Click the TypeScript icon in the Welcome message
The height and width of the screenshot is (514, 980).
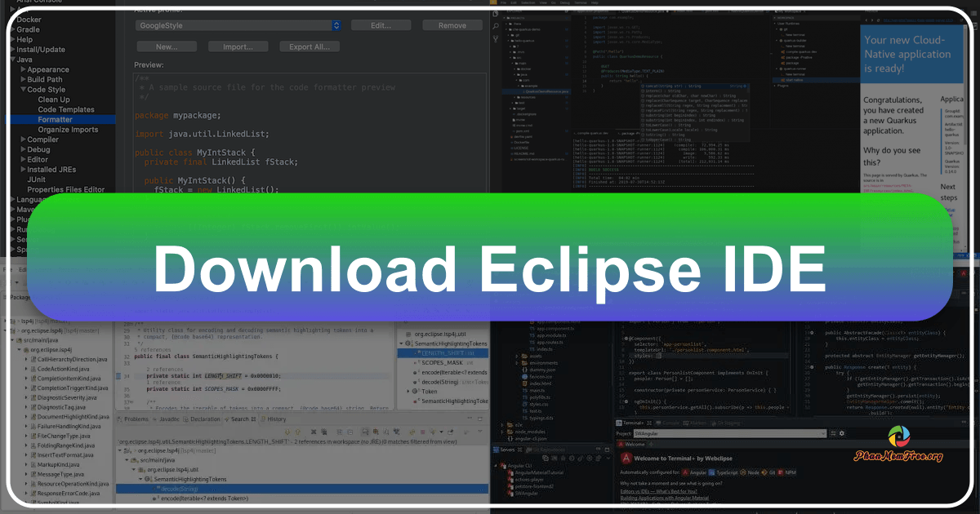[x=712, y=472]
